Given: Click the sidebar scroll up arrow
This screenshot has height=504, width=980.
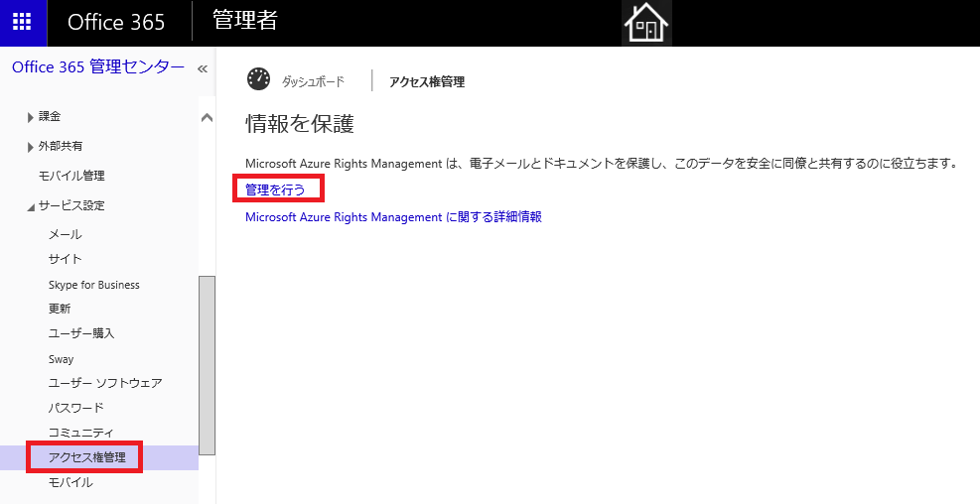Looking at the screenshot, I should [207, 117].
